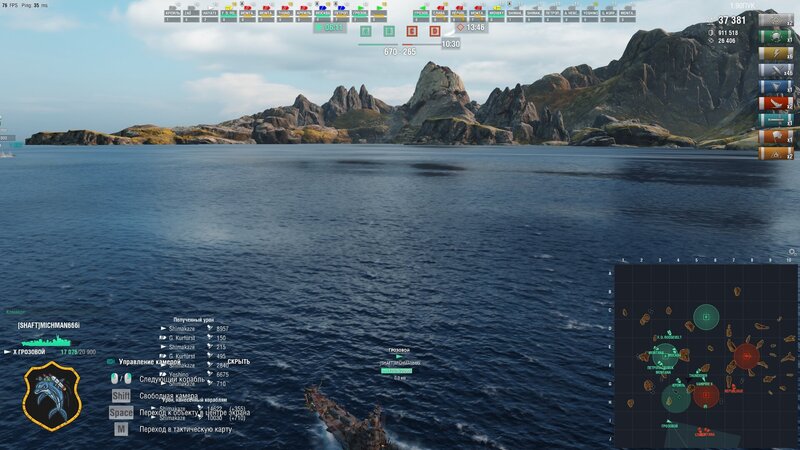
Task: Click the Переход в тактическую карту hint
Action: tap(186, 430)
